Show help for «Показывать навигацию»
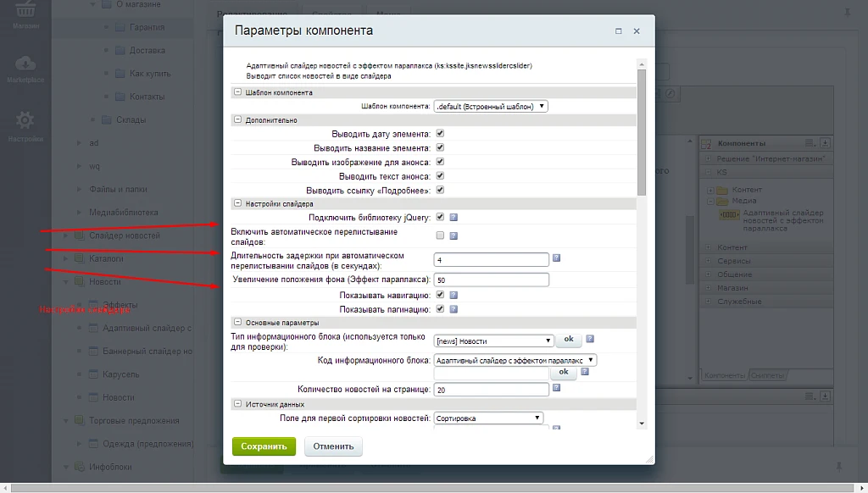 453,296
